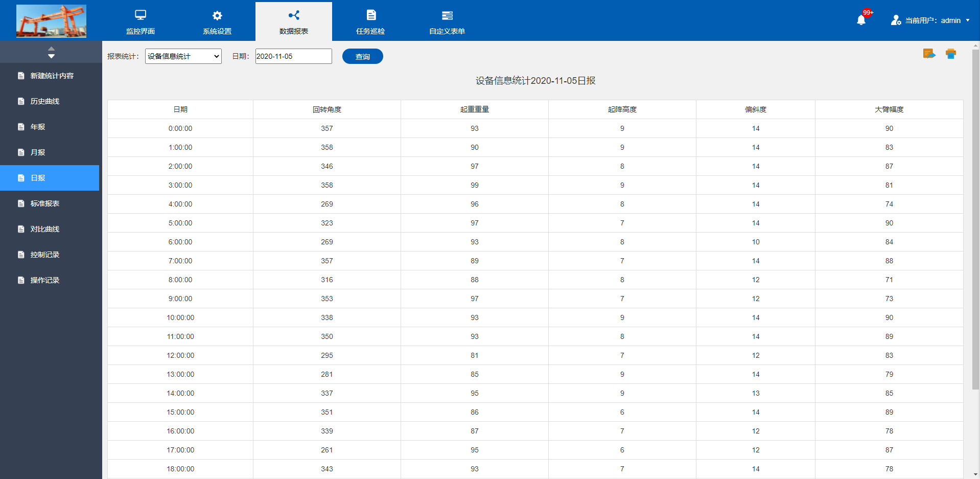The height and width of the screenshot is (479, 980).
Task: Click 回转角度 value 295 in the 12:00:00 row
Action: click(327, 355)
